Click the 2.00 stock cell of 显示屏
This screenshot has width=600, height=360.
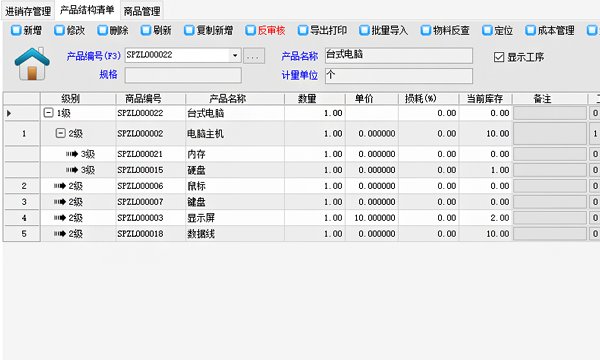486,218
